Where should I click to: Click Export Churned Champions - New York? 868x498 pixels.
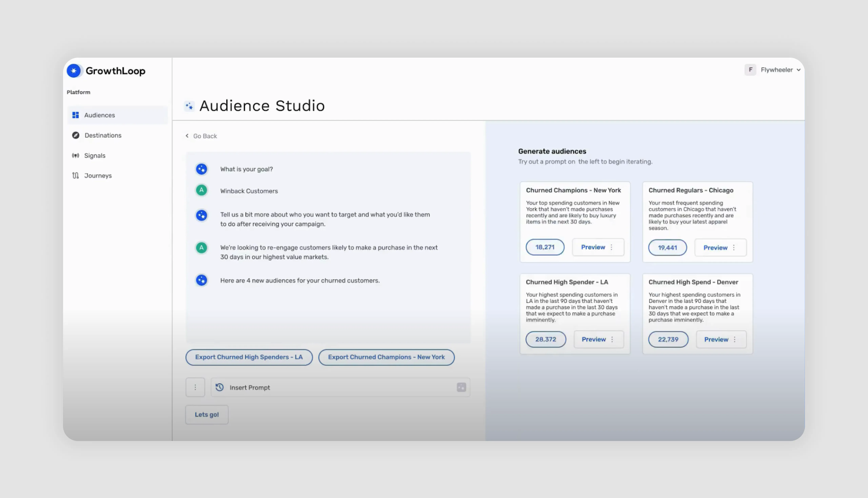386,357
